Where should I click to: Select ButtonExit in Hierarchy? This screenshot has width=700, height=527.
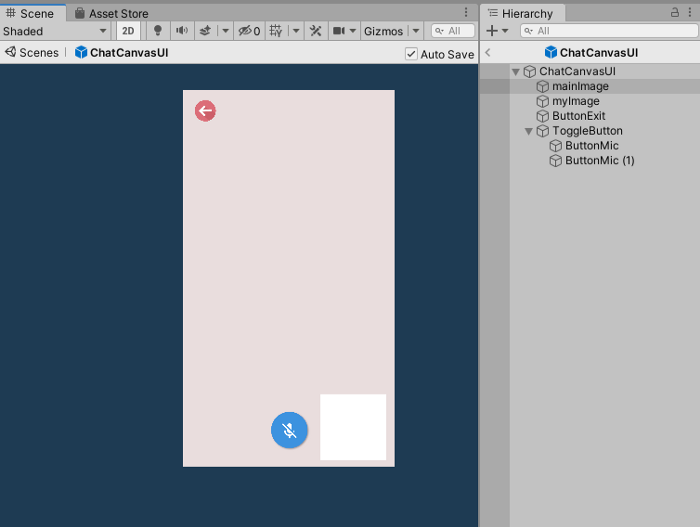590,116
